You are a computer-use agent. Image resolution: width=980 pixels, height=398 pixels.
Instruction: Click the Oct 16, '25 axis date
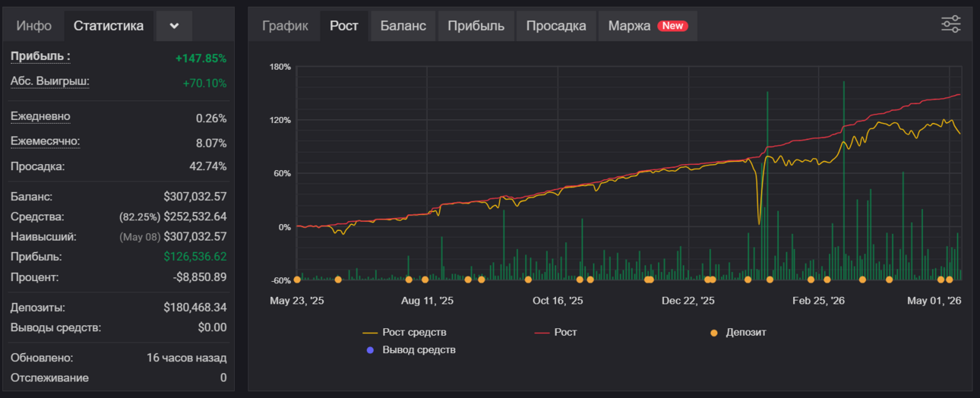558,301
